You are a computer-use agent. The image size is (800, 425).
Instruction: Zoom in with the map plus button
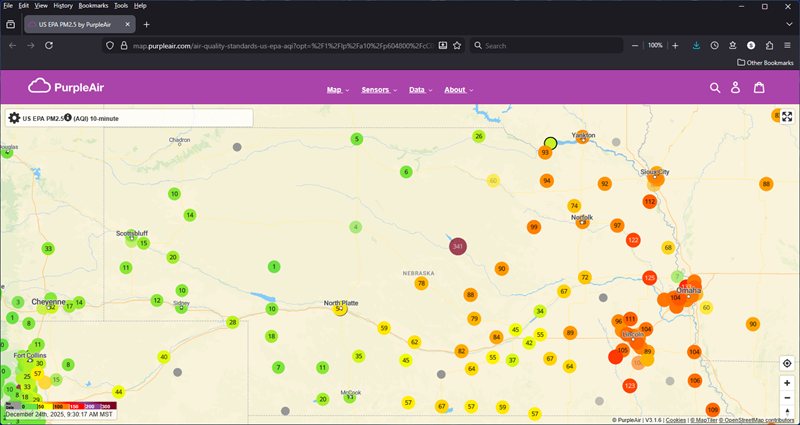[x=787, y=383]
